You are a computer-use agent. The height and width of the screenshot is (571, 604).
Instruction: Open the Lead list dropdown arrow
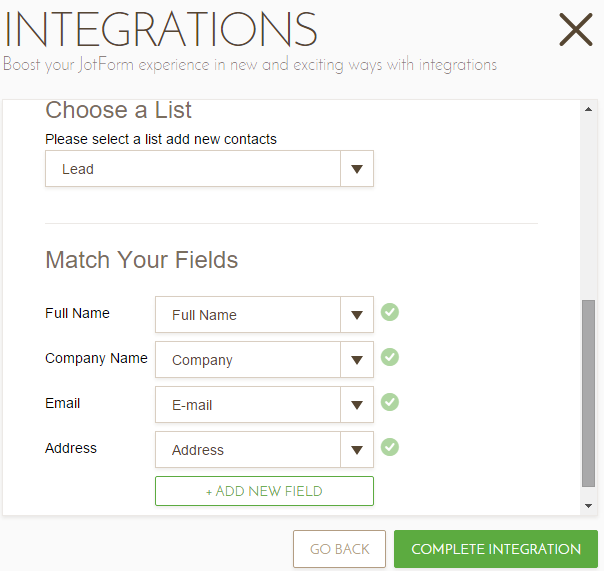point(357,169)
